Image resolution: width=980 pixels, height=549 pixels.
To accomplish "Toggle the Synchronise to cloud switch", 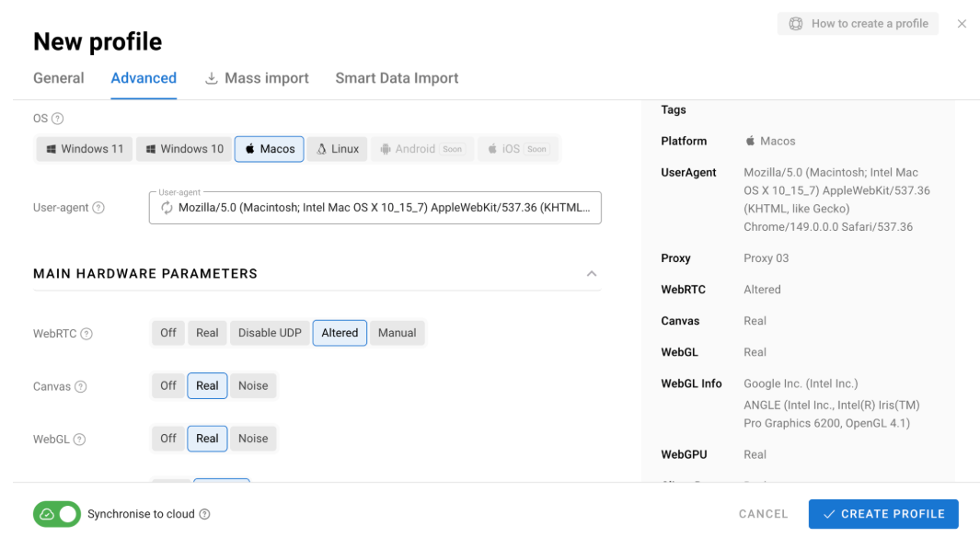I will [x=57, y=514].
